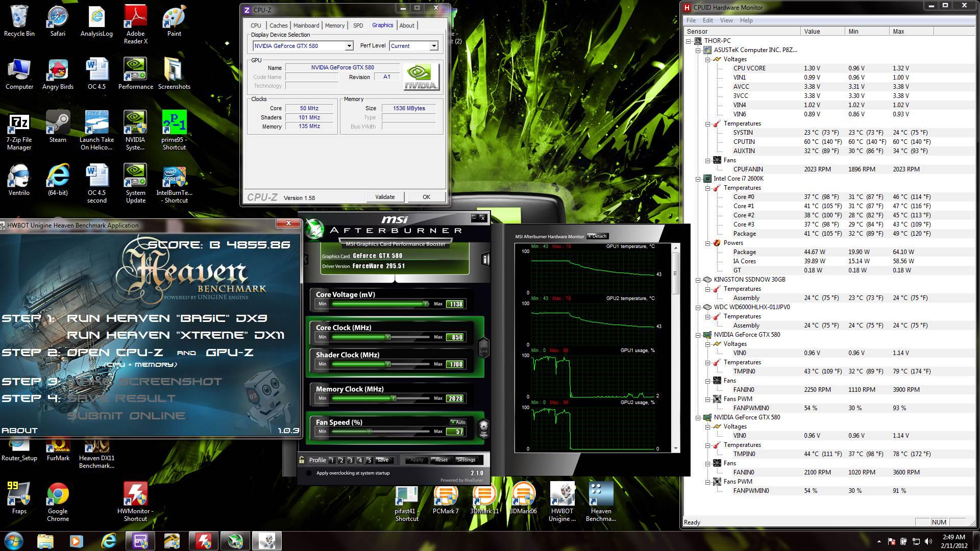The image size is (980, 551).
Task: Switch to the Mainboard tab in CPU-Z
Action: 306,26
